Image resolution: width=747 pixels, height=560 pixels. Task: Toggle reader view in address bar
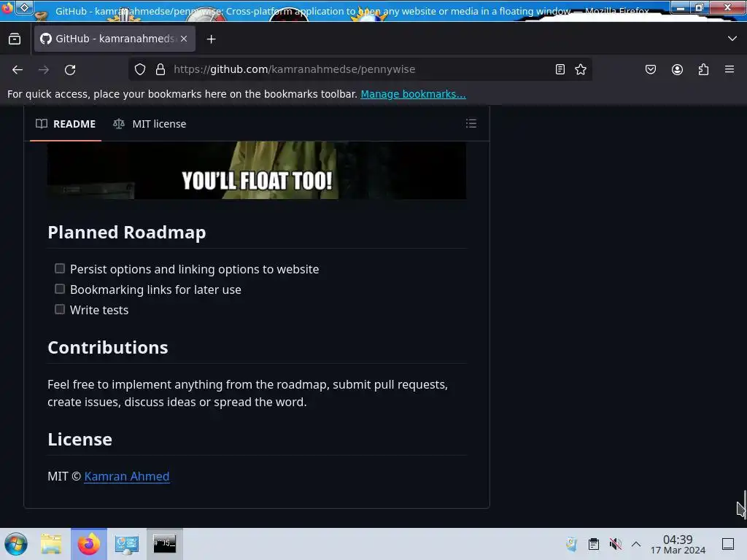click(x=560, y=69)
